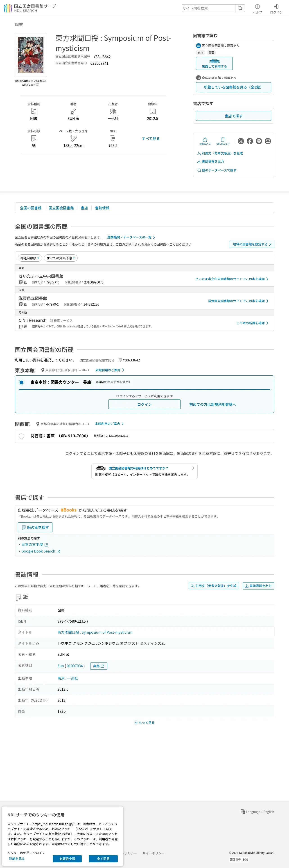Viewport: 289px width, 868px height.
Task: Accept all cookies with 全て同意
Action: click(103, 859)
